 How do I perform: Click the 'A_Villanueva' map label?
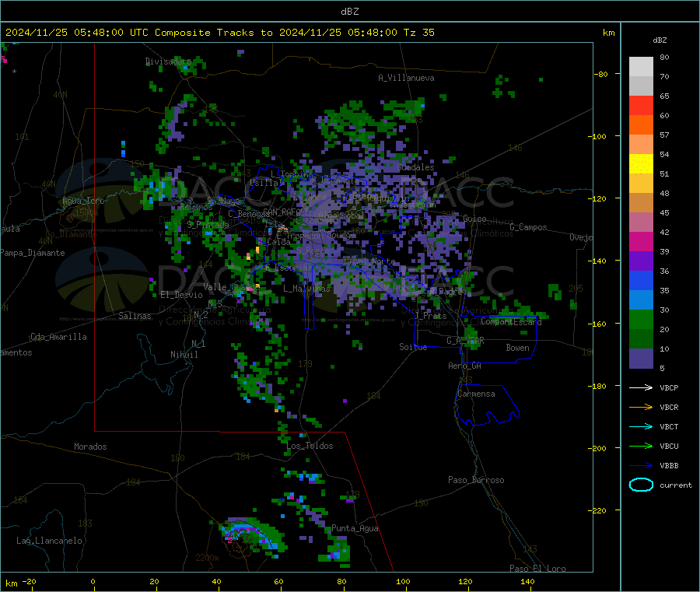coord(406,78)
